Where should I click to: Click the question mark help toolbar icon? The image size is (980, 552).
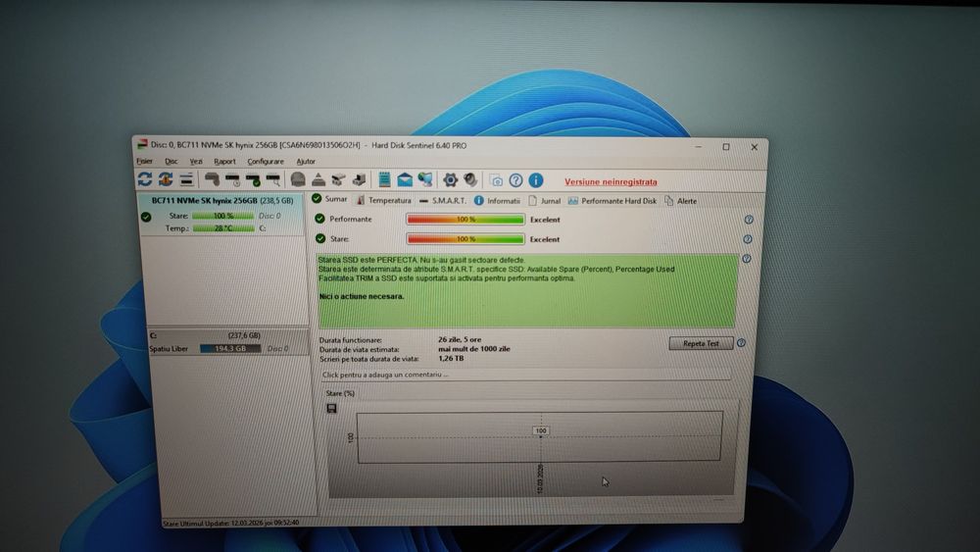(515, 180)
